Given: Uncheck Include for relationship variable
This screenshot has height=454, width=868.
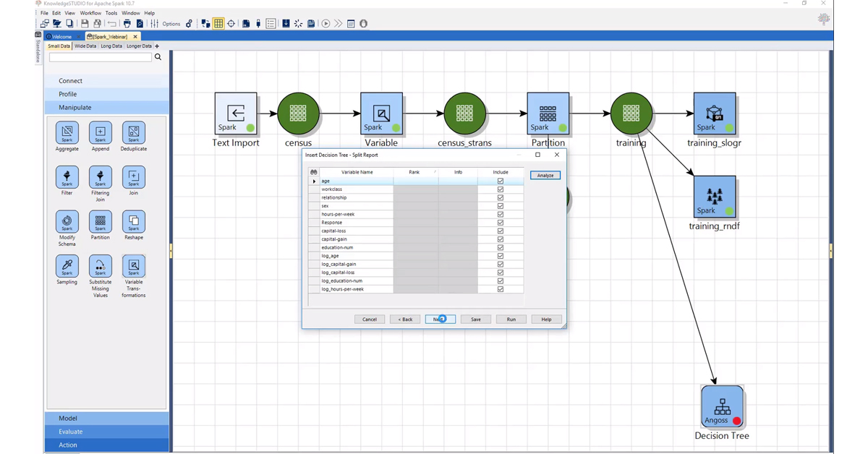Looking at the screenshot, I should [x=501, y=197].
